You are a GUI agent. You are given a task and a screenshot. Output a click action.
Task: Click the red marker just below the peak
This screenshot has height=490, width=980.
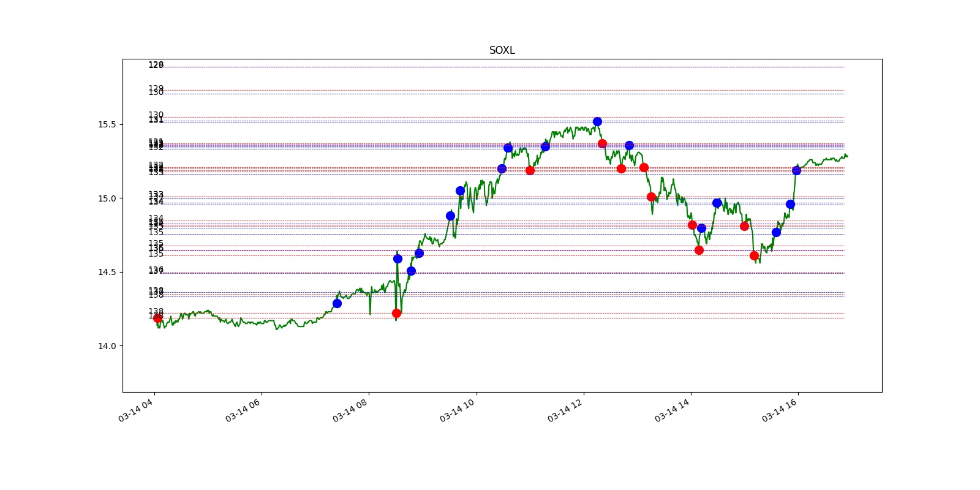[602, 143]
